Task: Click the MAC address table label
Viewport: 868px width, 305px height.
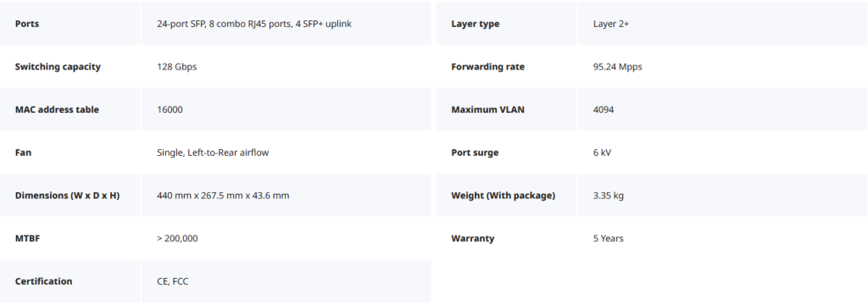Action: coord(57,109)
